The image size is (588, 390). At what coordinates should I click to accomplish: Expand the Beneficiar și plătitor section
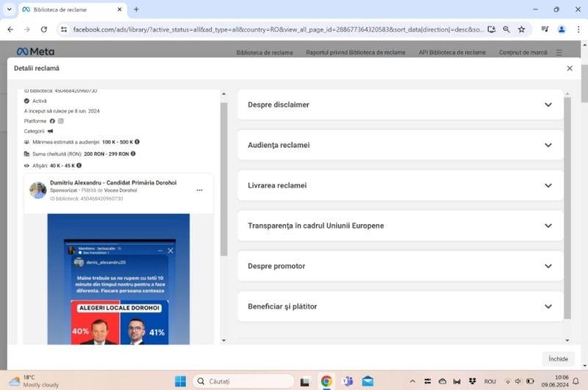400,307
